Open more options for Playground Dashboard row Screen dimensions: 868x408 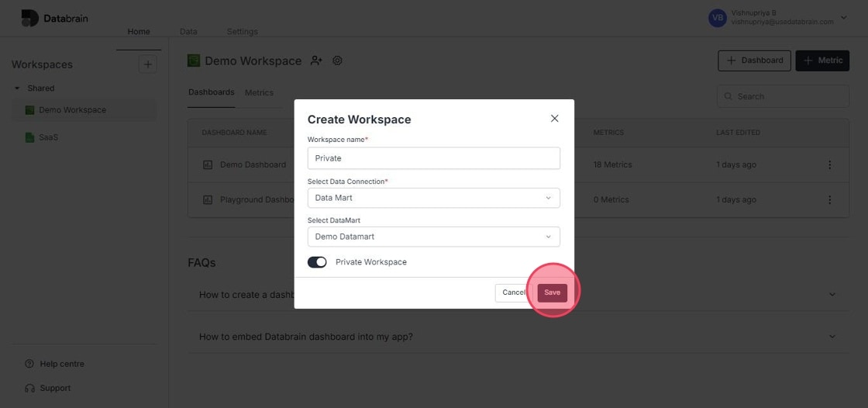(829, 199)
